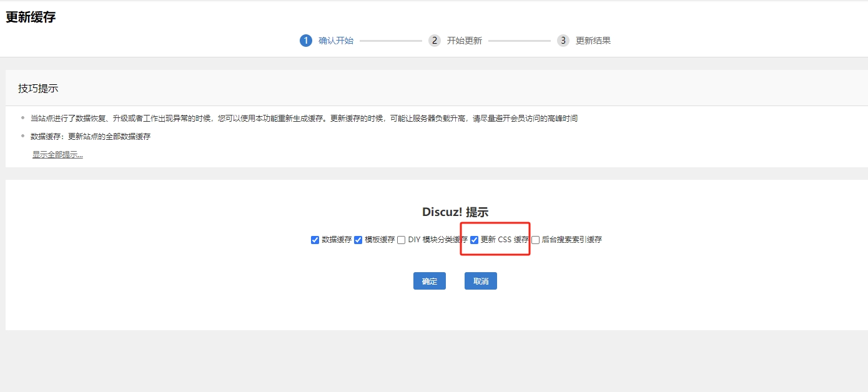This screenshot has width=868, height=392.
Task: Click the tip text starting with 数据缓存：更新站点
Action: point(91,136)
